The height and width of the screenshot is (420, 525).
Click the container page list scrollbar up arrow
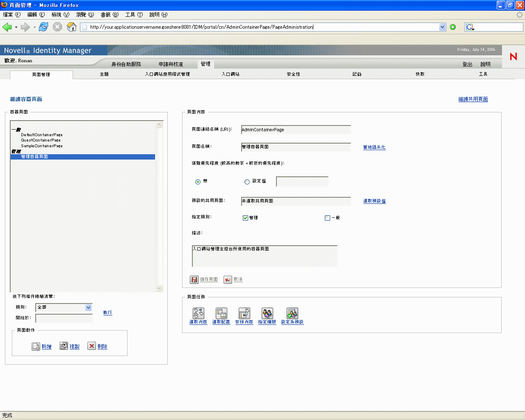(x=160, y=125)
